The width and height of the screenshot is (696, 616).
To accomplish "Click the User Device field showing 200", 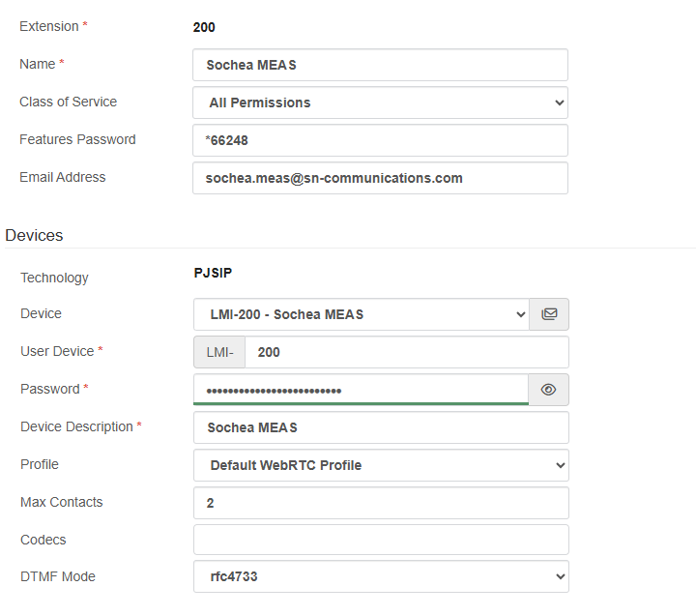I will (x=407, y=352).
